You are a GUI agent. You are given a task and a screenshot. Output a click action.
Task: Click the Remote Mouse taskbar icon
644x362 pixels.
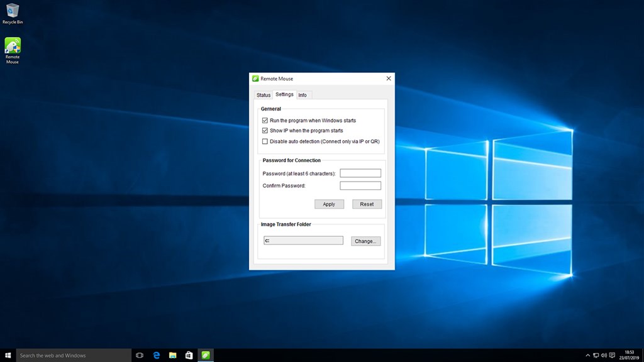point(206,356)
